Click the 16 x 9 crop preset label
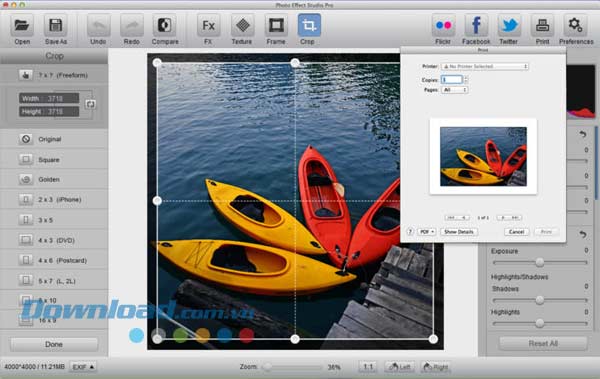 tap(47, 320)
